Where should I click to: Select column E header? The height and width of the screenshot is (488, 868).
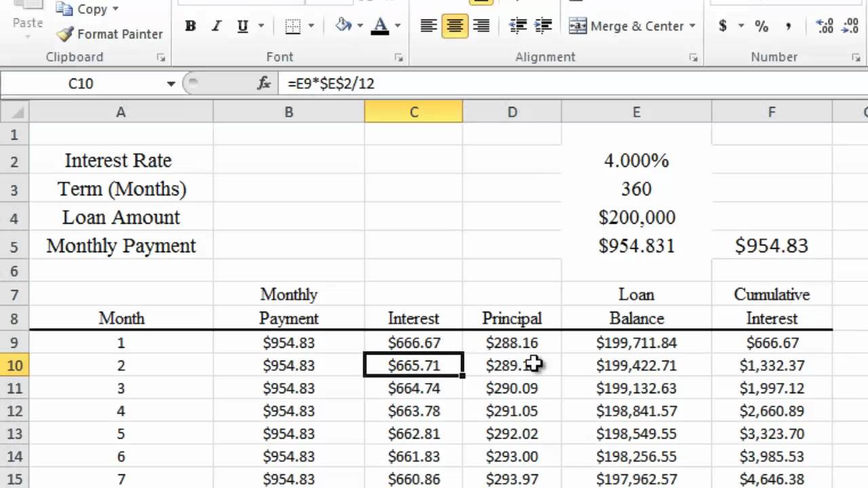(636, 112)
